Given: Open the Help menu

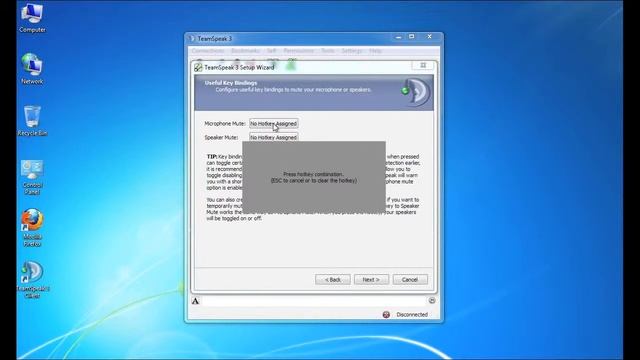Looking at the screenshot, I should coord(375,51).
